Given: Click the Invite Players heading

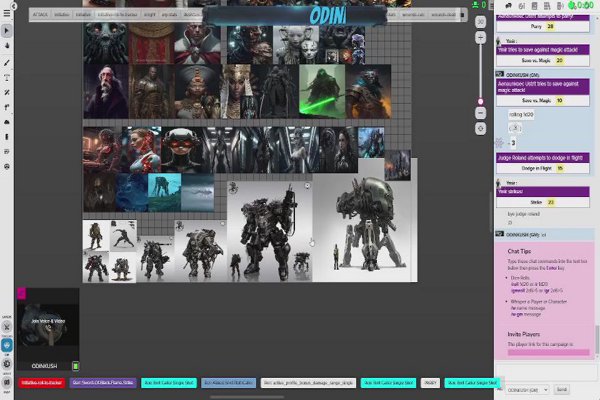Looking at the screenshot, I should 523,334.
